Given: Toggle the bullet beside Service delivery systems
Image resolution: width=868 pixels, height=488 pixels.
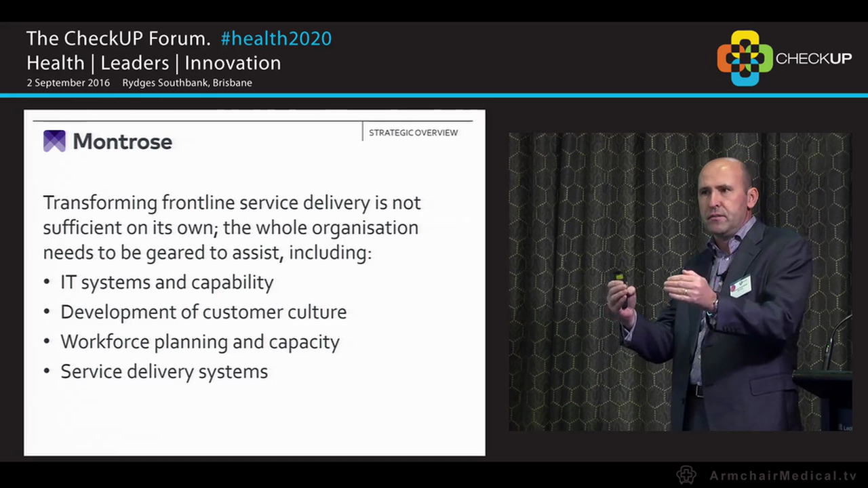Looking at the screenshot, I should tap(47, 371).
